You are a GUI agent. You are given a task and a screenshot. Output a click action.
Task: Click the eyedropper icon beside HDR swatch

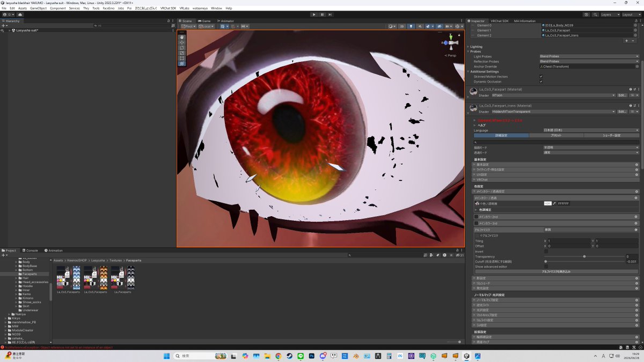coord(554,204)
